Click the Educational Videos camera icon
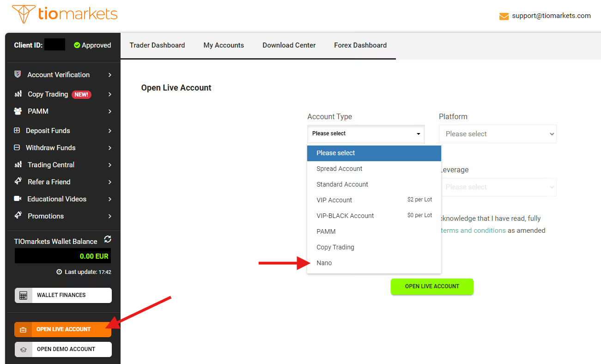601x364 pixels. (x=18, y=199)
